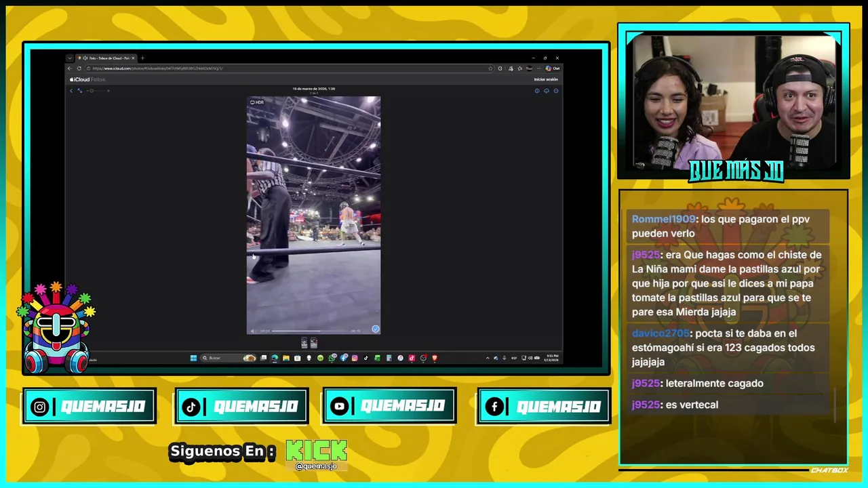The height and width of the screenshot is (488, 868).
Task: Click the ESP language indicator
Action: click(x=514, y=358)
